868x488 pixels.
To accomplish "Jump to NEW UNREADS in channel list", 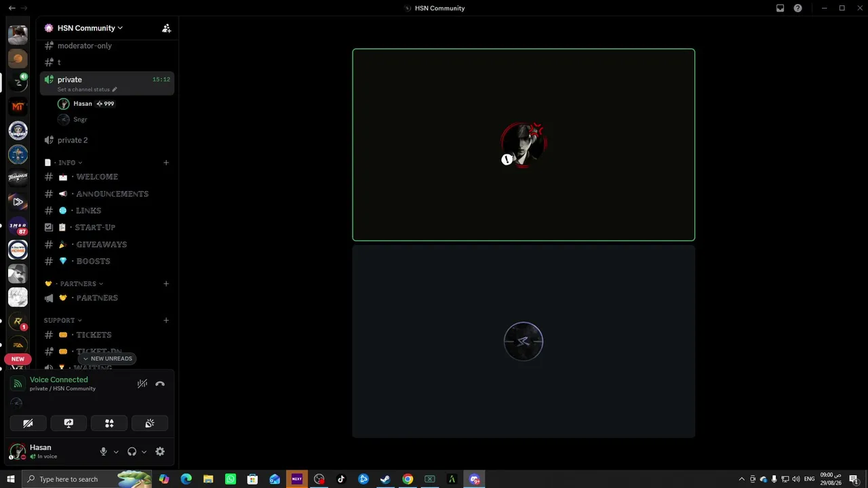I will click(107, 359).
